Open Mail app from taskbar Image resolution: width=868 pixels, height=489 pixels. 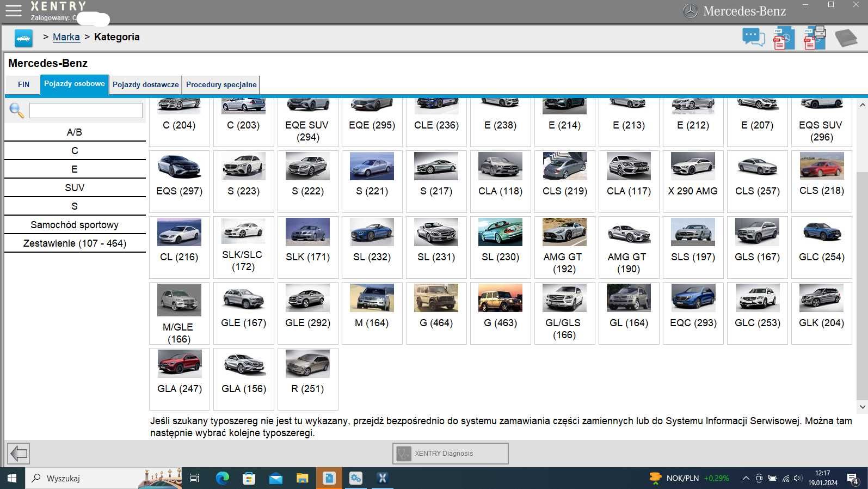276,478
